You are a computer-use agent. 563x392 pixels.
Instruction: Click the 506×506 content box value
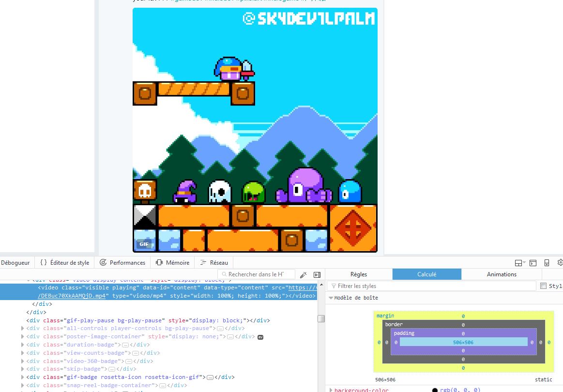tap(463, 343)
